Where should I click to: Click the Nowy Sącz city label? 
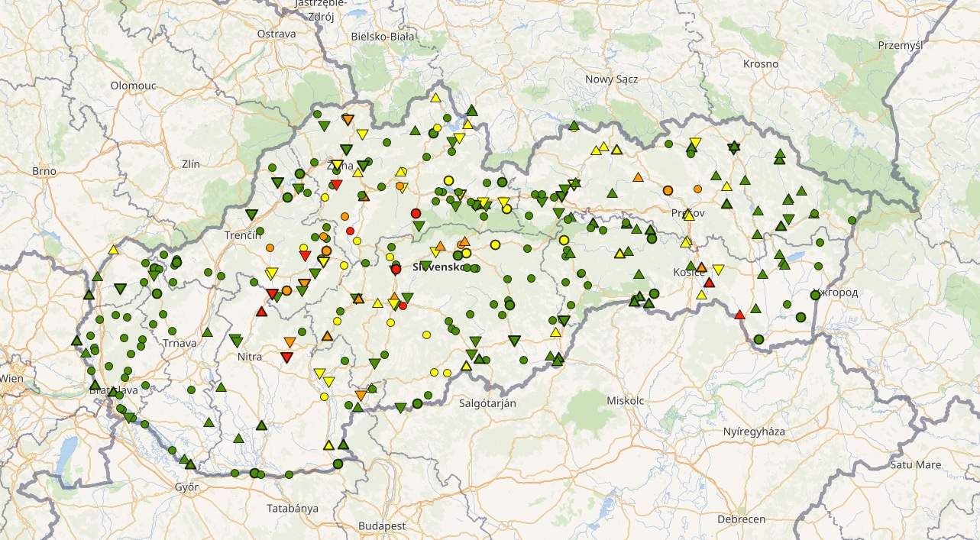(x=611, y=79)
